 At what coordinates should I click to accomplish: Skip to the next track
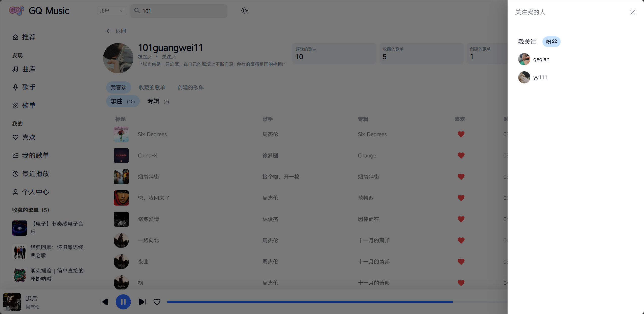click(x=142, y=302)
